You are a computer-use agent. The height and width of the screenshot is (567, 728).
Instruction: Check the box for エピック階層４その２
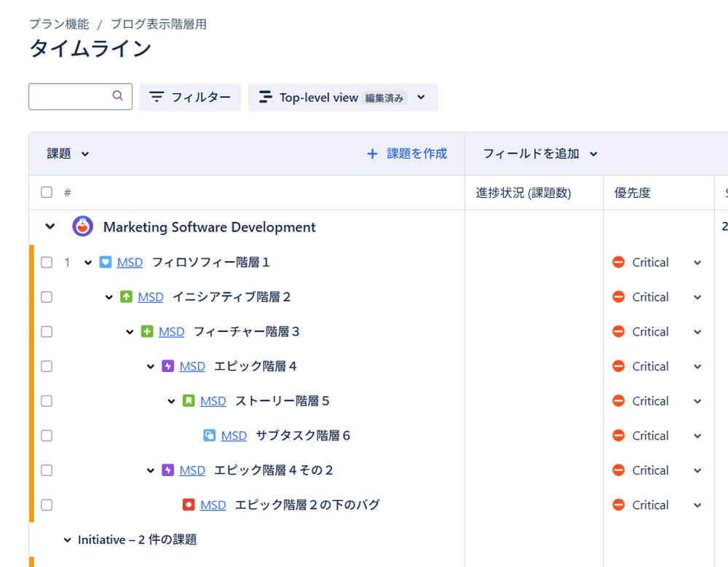(47, 470)
